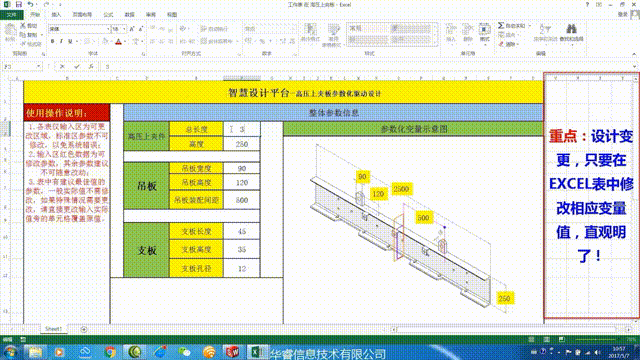Apply bold formatting
640x360 pixels.
pyautogui.click(x=52, y=41)
